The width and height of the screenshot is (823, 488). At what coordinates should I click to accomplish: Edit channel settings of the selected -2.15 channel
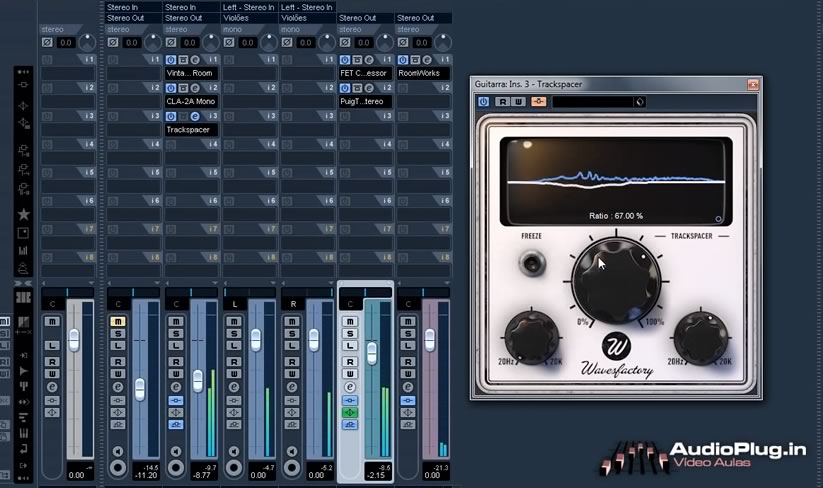tap(350, 387)
